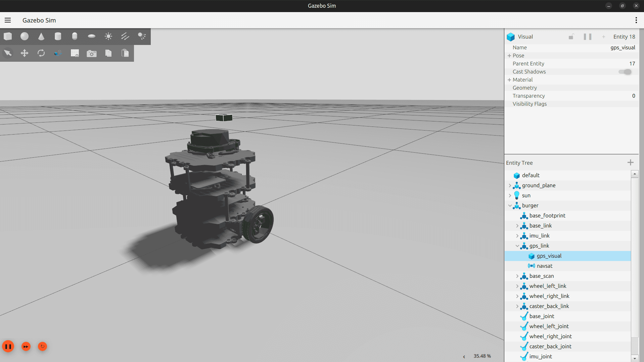Pause the simulation

pyautogui.click(x=8, y=346)
